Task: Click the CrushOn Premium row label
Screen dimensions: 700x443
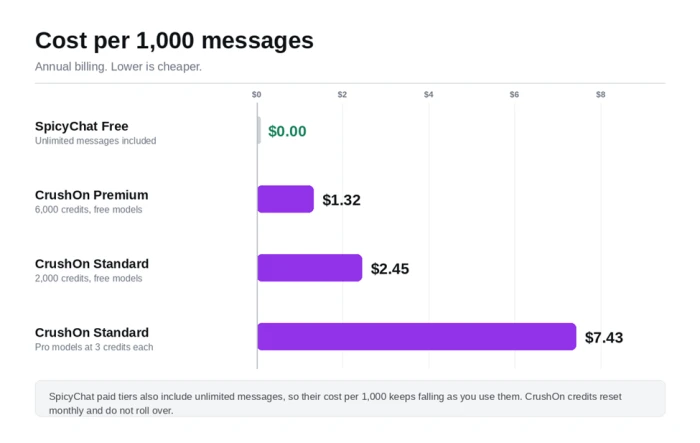Action: 92,195
